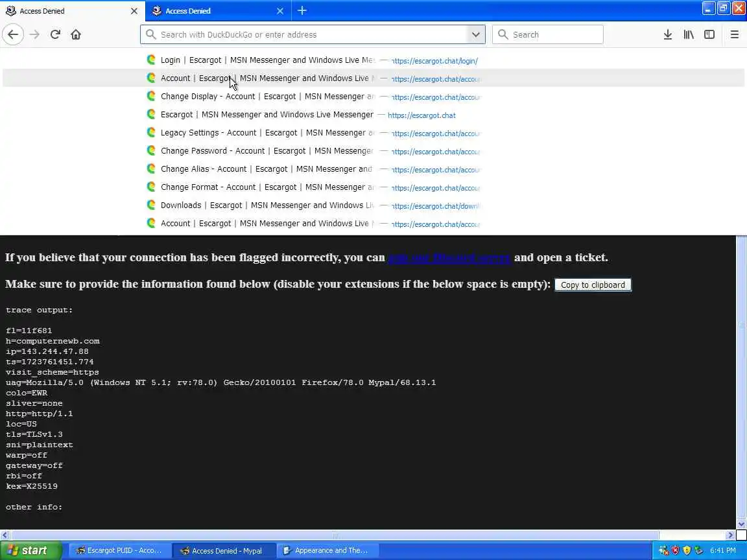
Task: Click the tray icon left of clock
Action: click(698, 550)
